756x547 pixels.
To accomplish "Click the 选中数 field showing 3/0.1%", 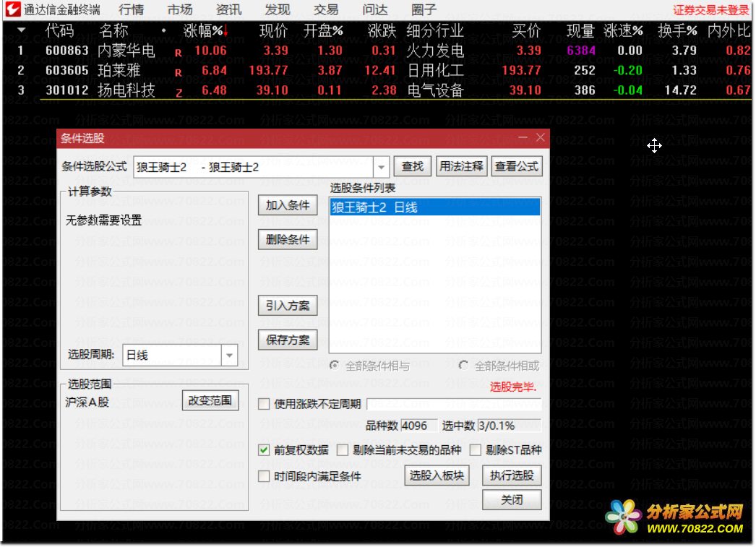I will tap(509, 426).
